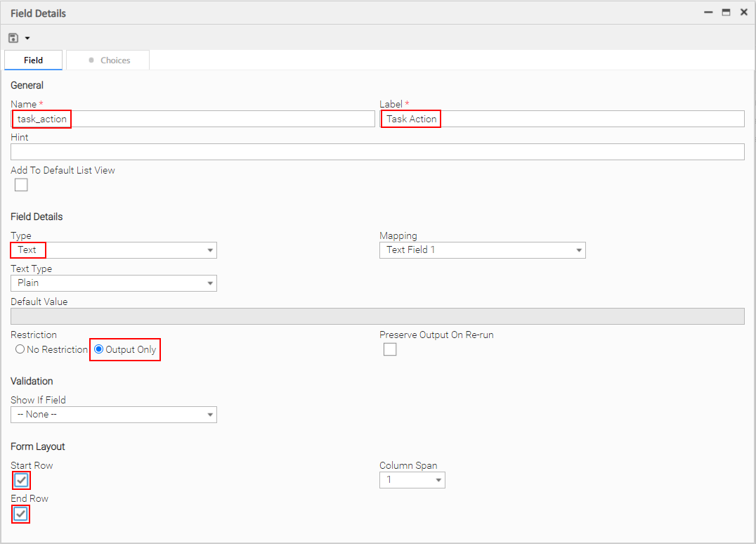Minimize the Field Details window
756x544 pixels.
coord(708,13)
